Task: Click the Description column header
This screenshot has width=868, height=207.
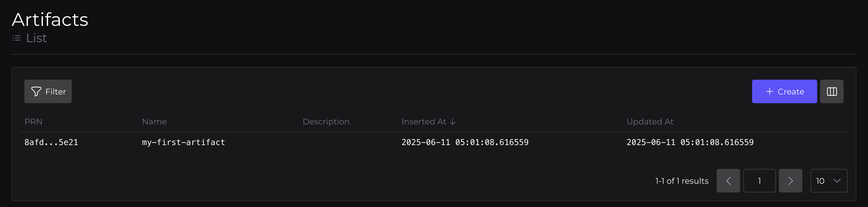Action: pos(326,122)
